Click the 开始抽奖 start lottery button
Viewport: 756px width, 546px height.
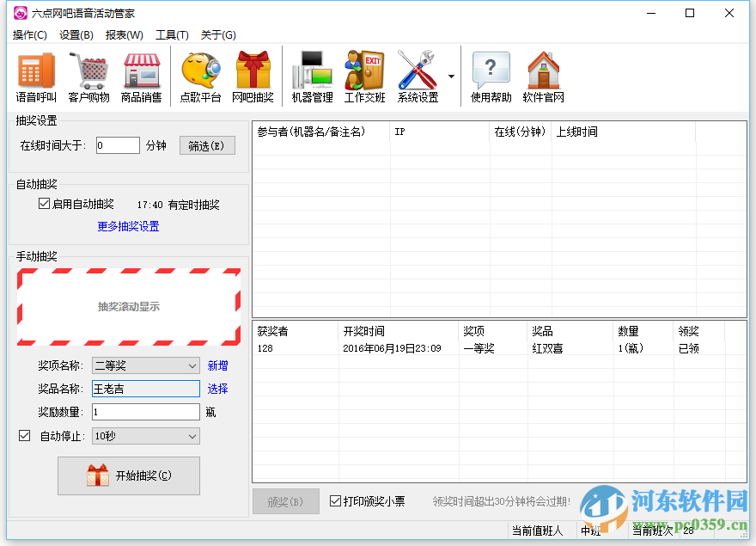[128, 475]
